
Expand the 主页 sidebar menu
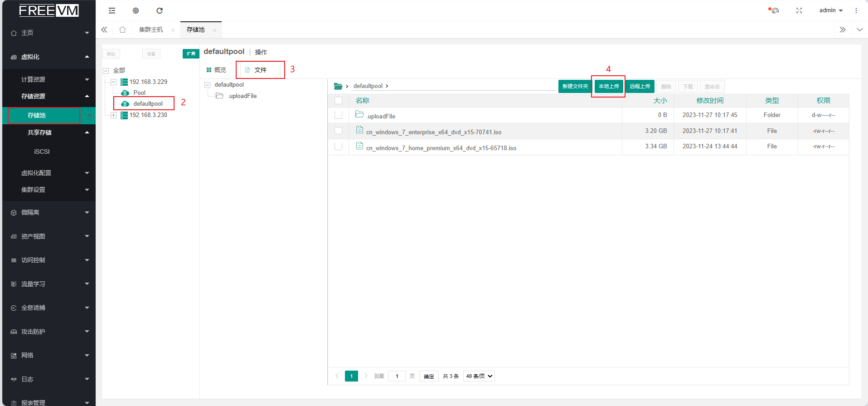[49, 33]
